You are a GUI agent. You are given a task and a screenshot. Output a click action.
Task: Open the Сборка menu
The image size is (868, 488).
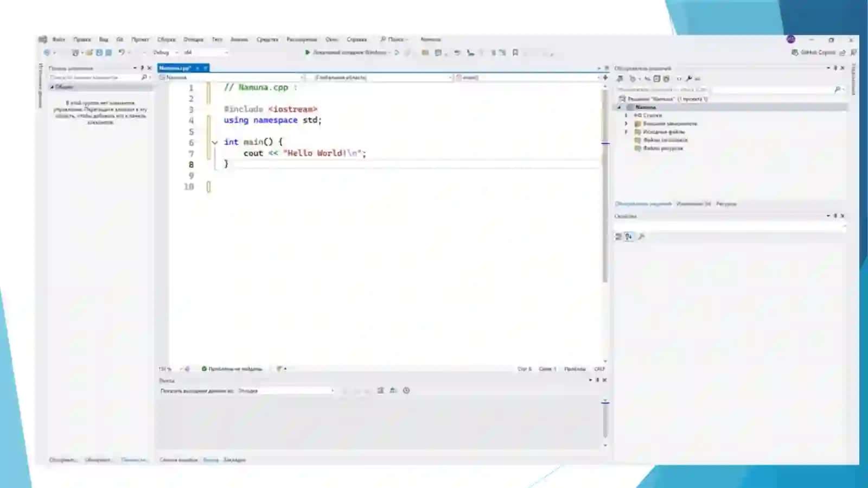[166, 39]
